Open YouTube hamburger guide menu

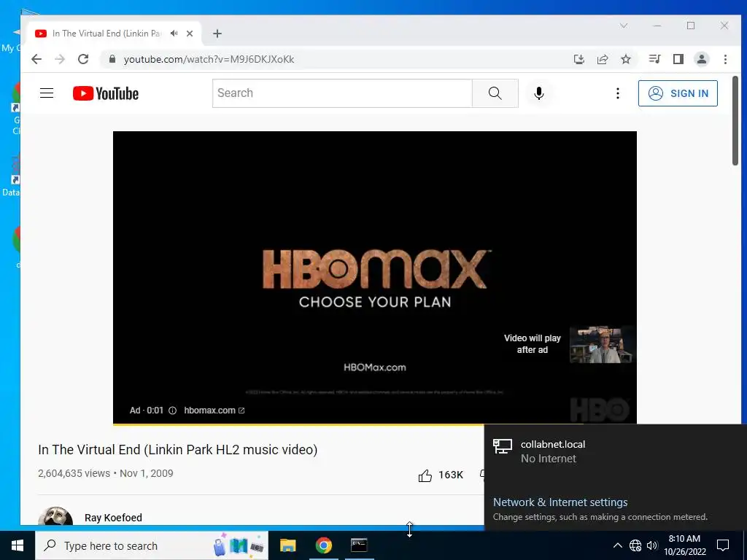tap(47, 93)
